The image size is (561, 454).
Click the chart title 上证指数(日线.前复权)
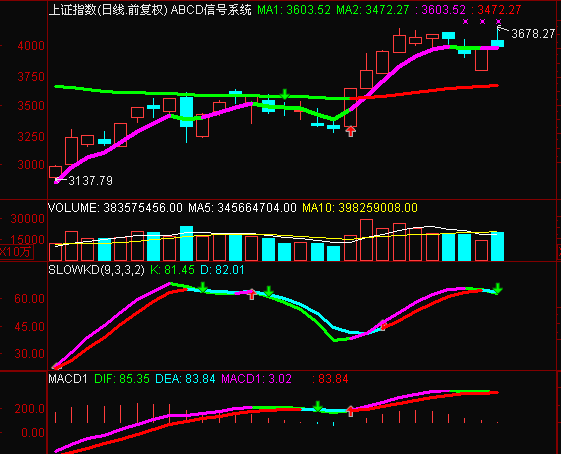108,10
